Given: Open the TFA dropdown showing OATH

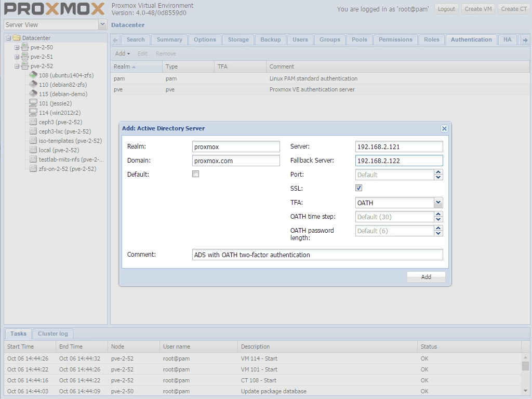Looking at the screenshot, I should [438, 203].
